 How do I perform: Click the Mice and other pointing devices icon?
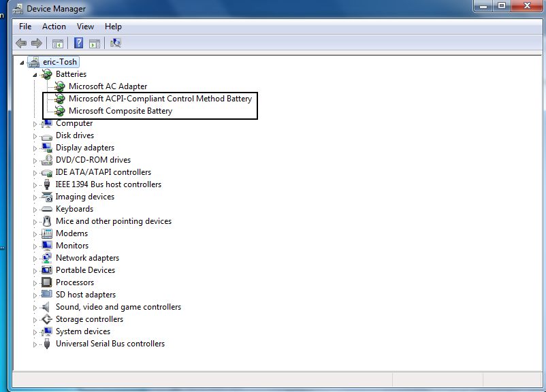click(x=47, y=221)
